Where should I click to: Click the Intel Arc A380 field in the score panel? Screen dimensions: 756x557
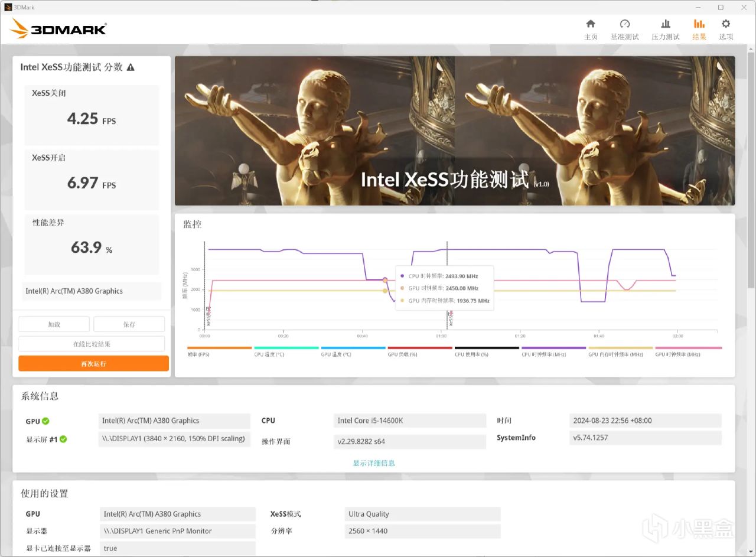pyautogui.click(x=92, y=291)
